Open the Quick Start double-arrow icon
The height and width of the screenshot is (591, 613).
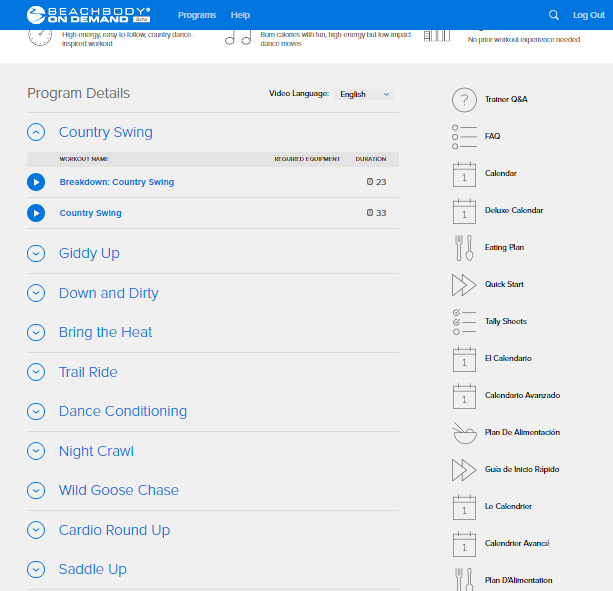coord(464,285)
